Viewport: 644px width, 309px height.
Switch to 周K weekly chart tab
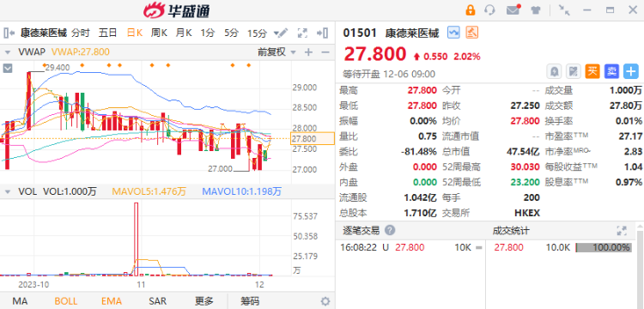[x=159, y=33]
